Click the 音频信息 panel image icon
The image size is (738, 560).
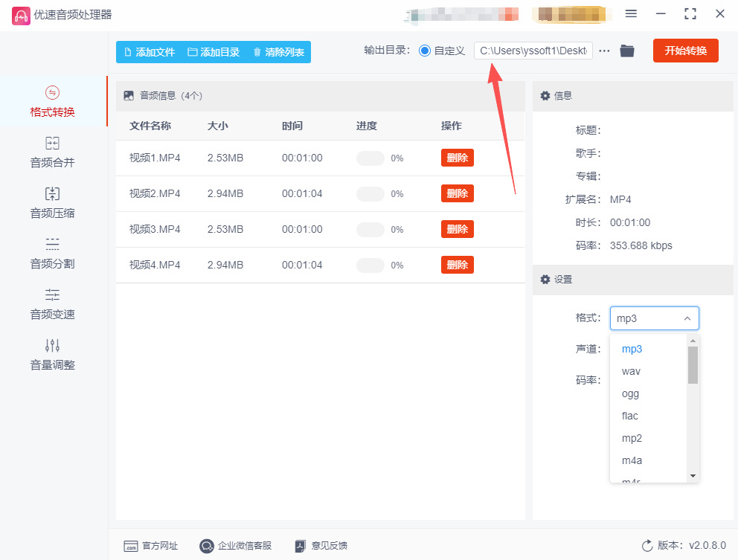[129, 95]
